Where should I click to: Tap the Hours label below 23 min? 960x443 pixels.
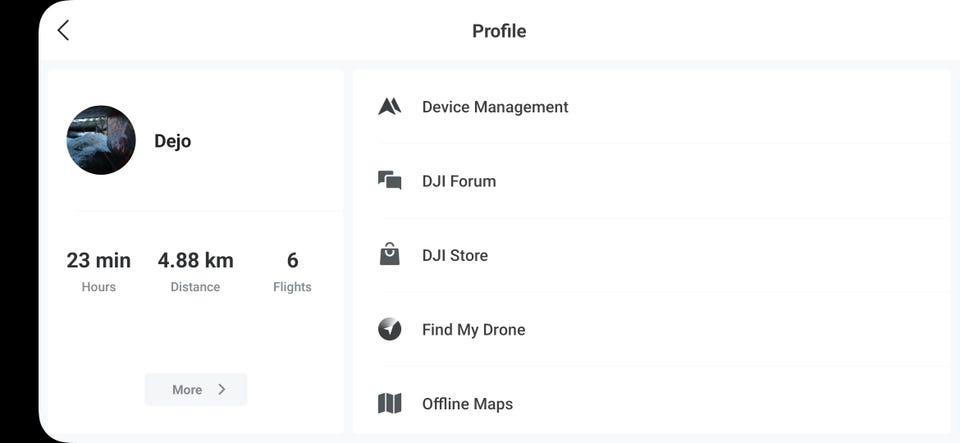(x=99, y=287)
